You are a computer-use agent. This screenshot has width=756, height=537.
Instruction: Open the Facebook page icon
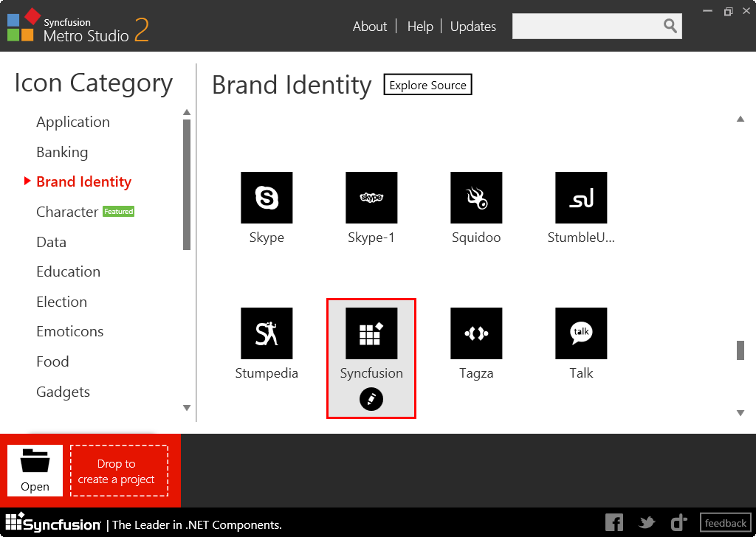tap(614, 522)
